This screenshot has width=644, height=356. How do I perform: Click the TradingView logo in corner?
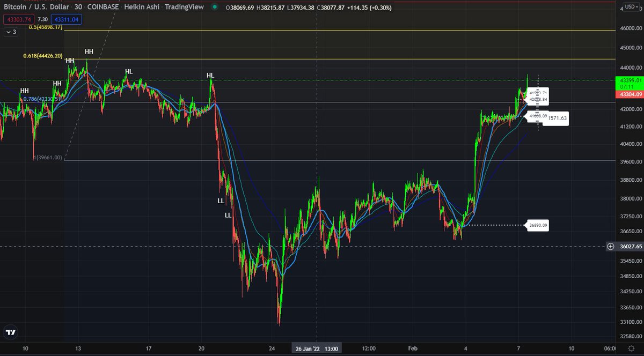pyautogui.click(x=10, y=333)
